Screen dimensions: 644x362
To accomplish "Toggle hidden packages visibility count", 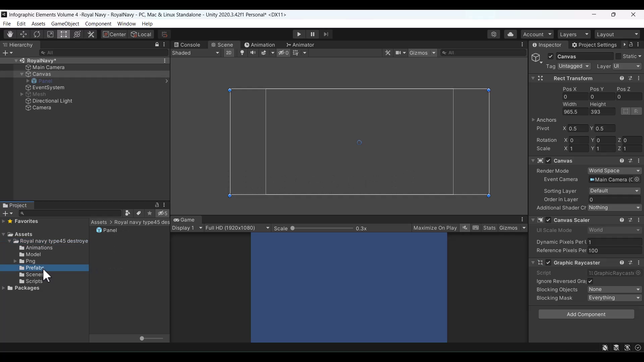I will (x=163, y=213).
